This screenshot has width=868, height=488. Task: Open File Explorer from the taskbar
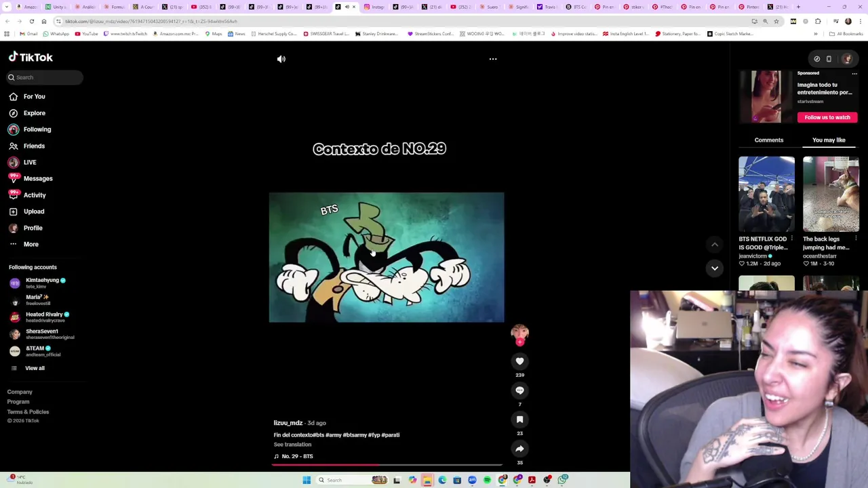(x=427, y=480)
